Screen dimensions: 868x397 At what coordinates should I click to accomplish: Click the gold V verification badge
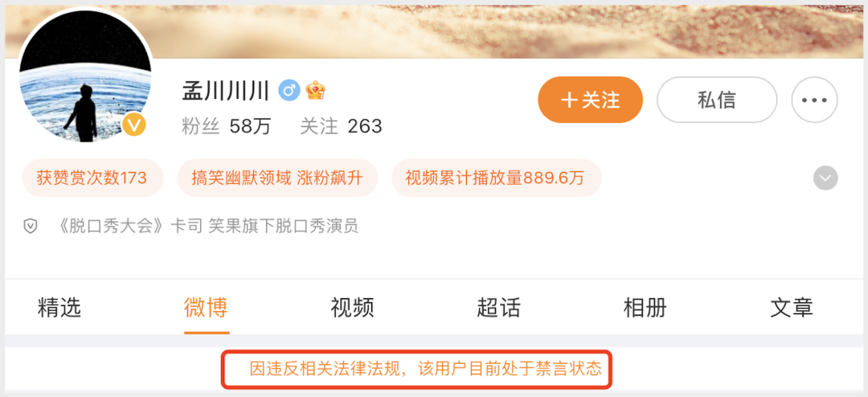[134, 125]
